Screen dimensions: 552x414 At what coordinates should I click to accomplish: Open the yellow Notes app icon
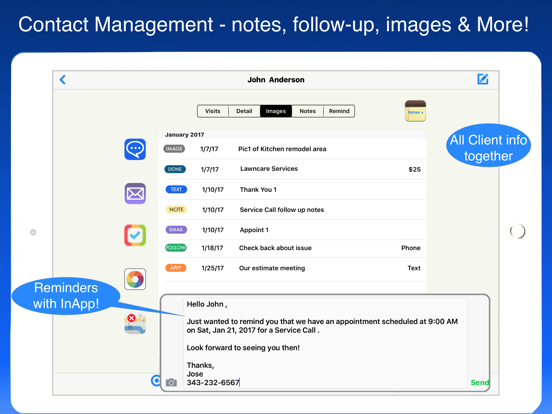coord(415,111)
